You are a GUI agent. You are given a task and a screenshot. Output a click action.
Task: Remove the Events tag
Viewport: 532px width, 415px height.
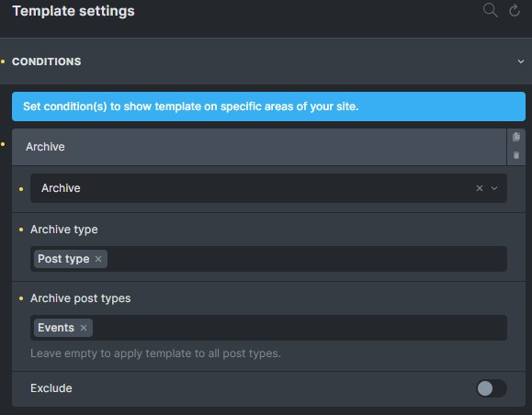click(84, 328)
